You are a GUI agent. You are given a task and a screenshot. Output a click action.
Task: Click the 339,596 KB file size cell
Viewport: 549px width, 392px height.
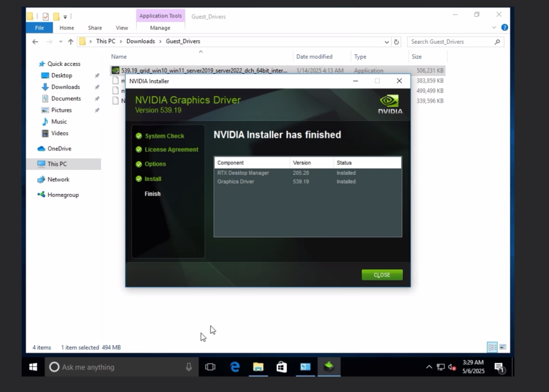(430, 101)
